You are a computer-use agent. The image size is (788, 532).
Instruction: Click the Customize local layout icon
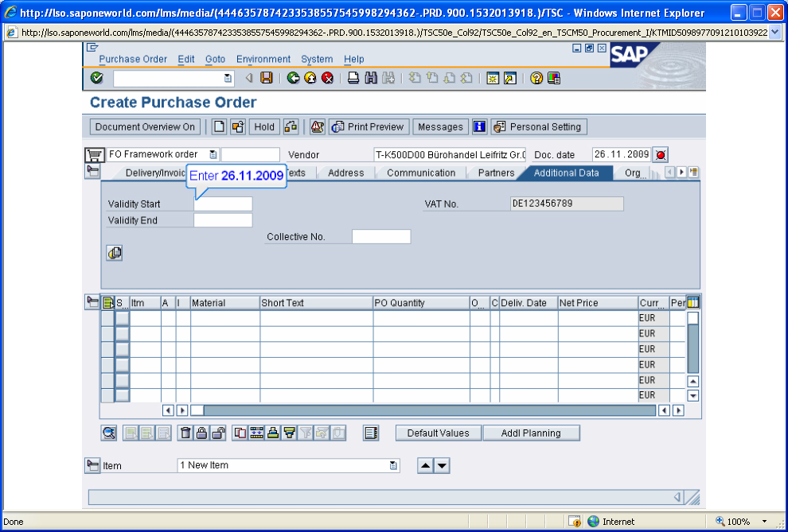pos(554,78)
